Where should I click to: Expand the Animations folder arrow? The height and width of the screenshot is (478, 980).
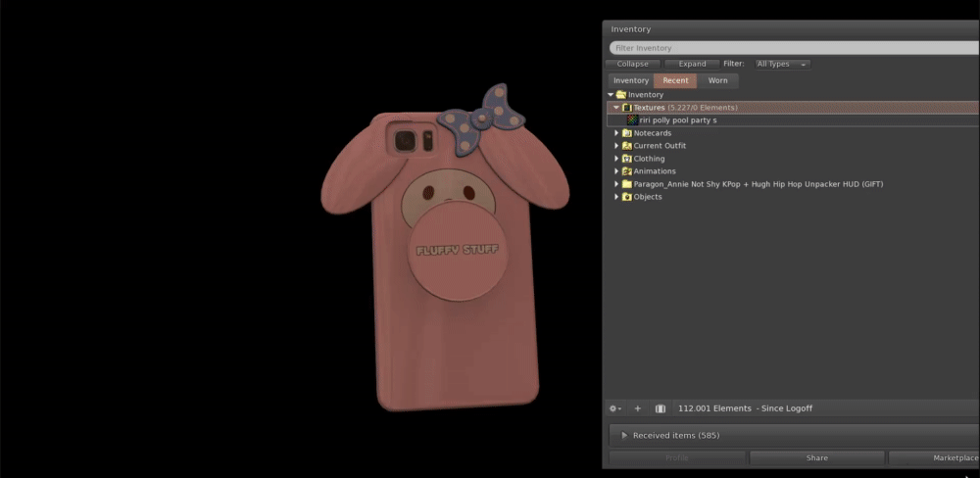pos(616,171)
